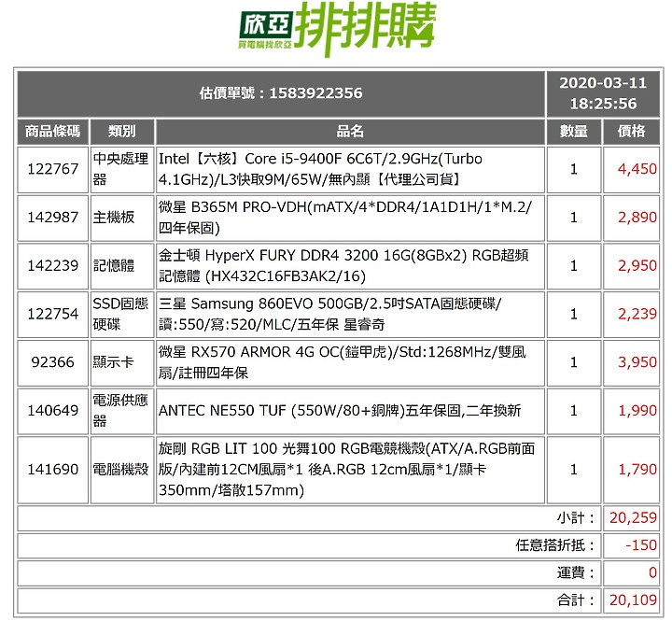Image resolution: width=672 pixels, height=621 pixels.
Task: Click the Intel Core i5-9400F product name
Action: (x=320, y=169)
